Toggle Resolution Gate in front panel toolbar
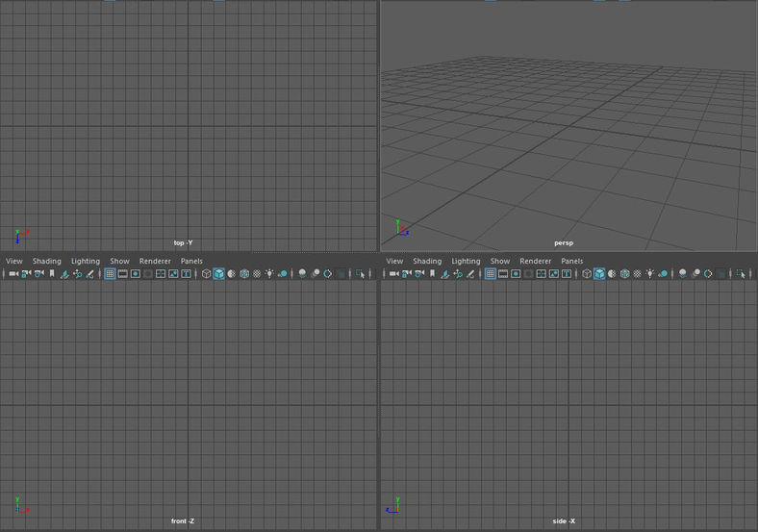This screenshot has height=532, width=758. click(x=136, y=274)
